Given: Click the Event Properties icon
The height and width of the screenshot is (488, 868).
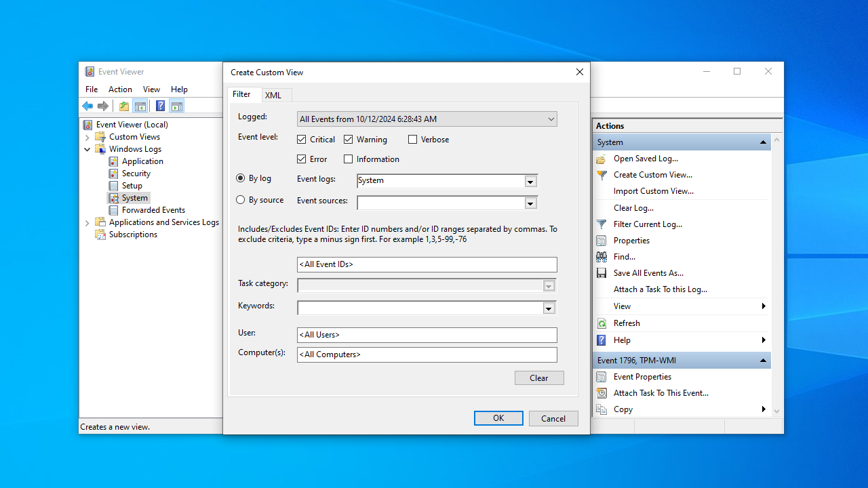Looking at the screenshot, I should [601, 377].
